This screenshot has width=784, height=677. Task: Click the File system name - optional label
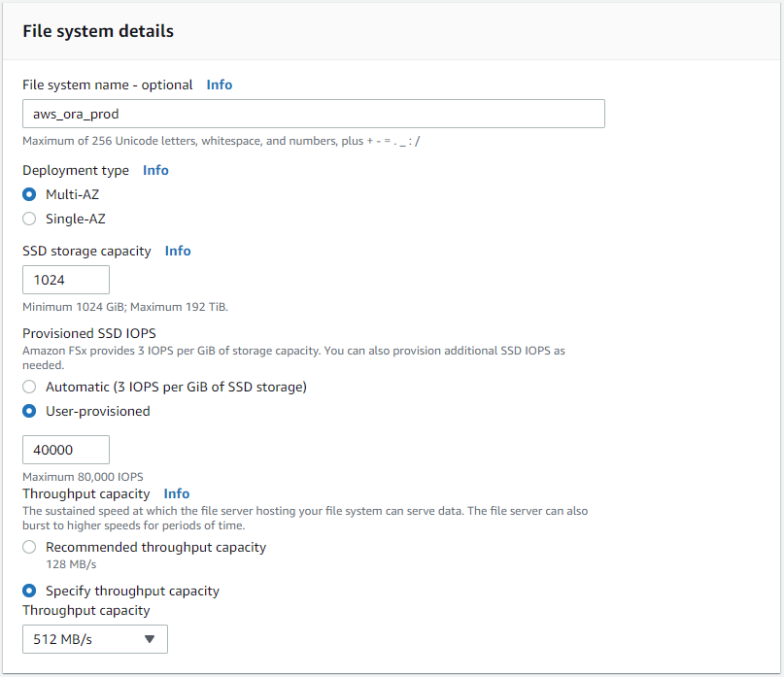pos(108,85)
